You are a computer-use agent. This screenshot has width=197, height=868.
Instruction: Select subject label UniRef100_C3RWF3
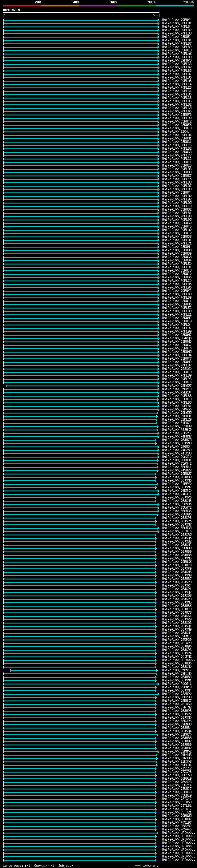(x=177, y=115)
